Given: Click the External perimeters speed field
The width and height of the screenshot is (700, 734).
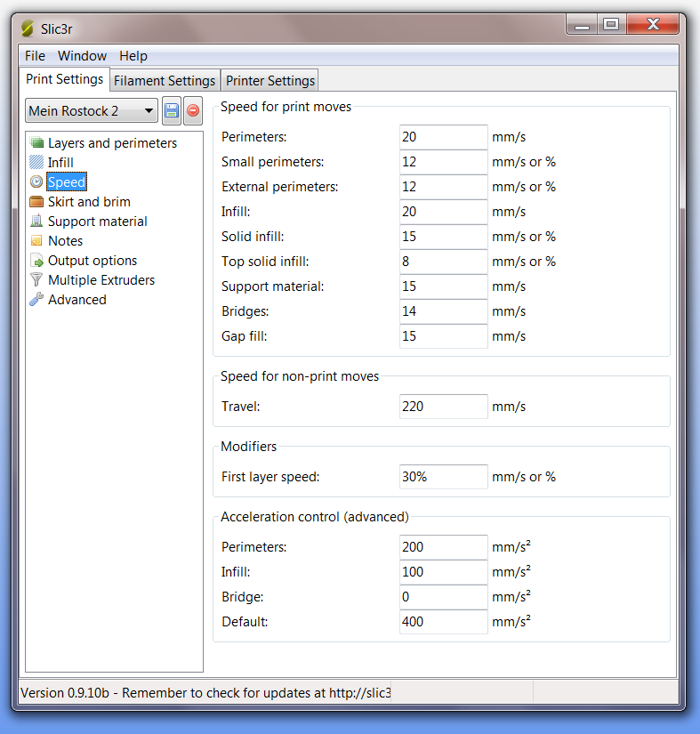Looking at the screenshot, I should 444,187.
